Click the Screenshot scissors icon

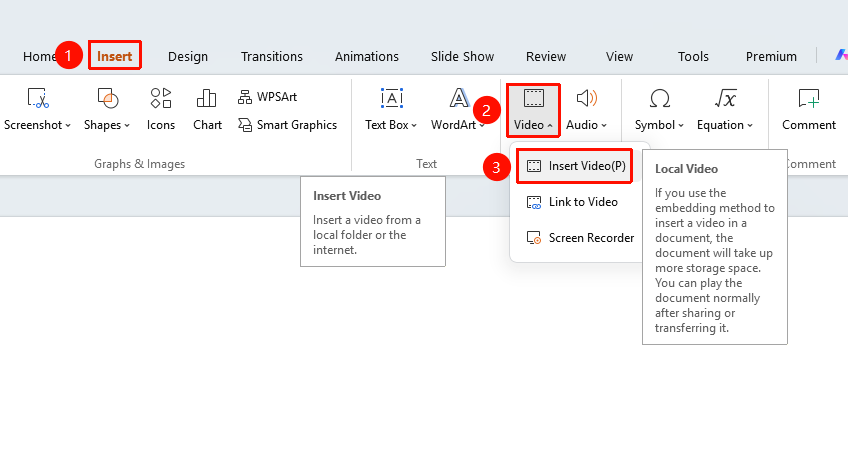pyautogui.click(x=38, y=98)
